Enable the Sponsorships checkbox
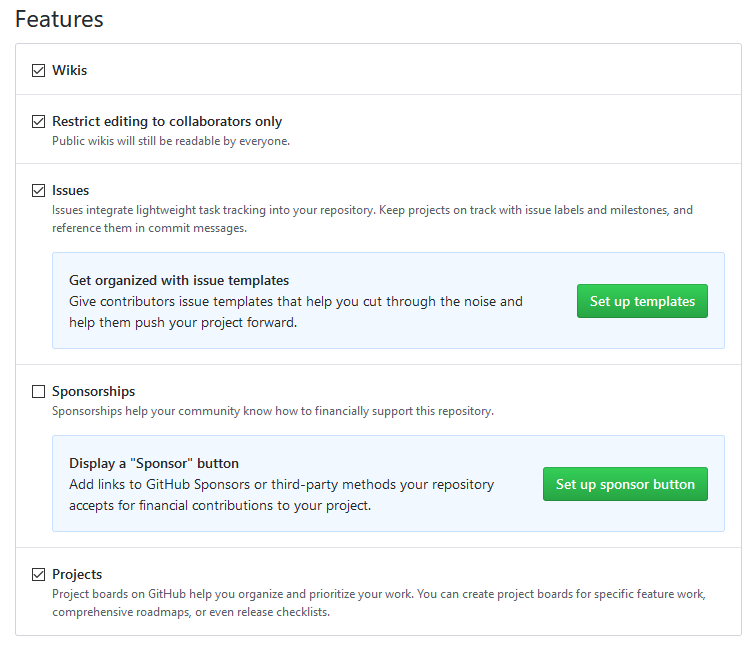 (39, 391)
